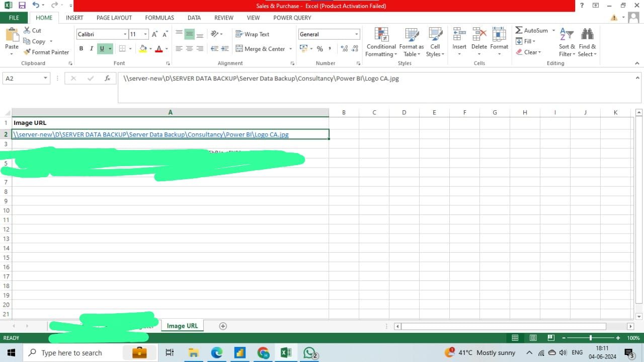Toggle Merge & Center

tap(260, 49)
